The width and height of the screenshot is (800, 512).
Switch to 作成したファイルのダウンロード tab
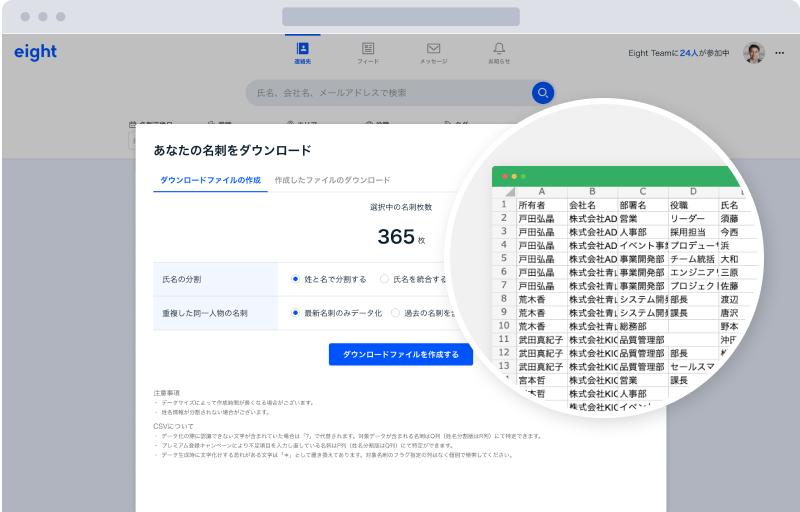[x=332, y=180]
